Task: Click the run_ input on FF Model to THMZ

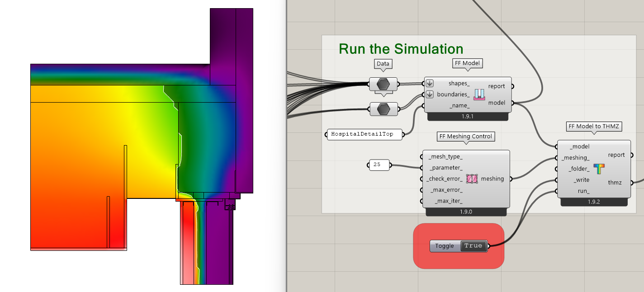Action: pyautogui.click(x=583, y=191)
